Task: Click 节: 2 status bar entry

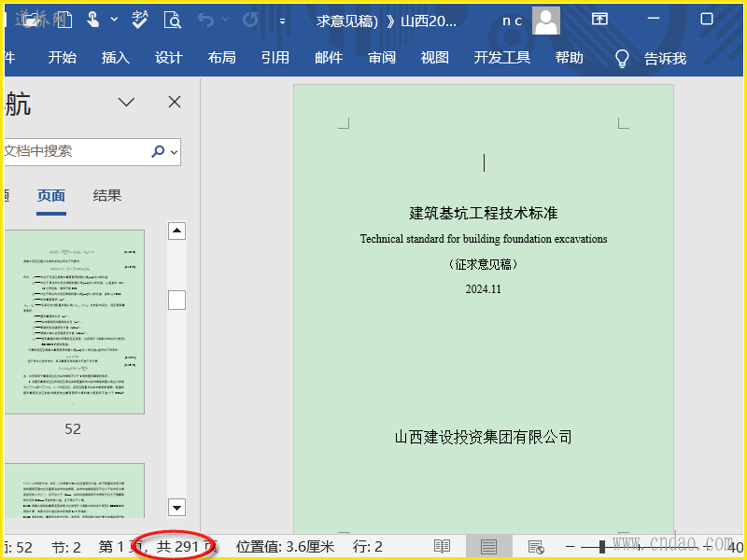Action: pyautogui.click(x=66, y=547)
